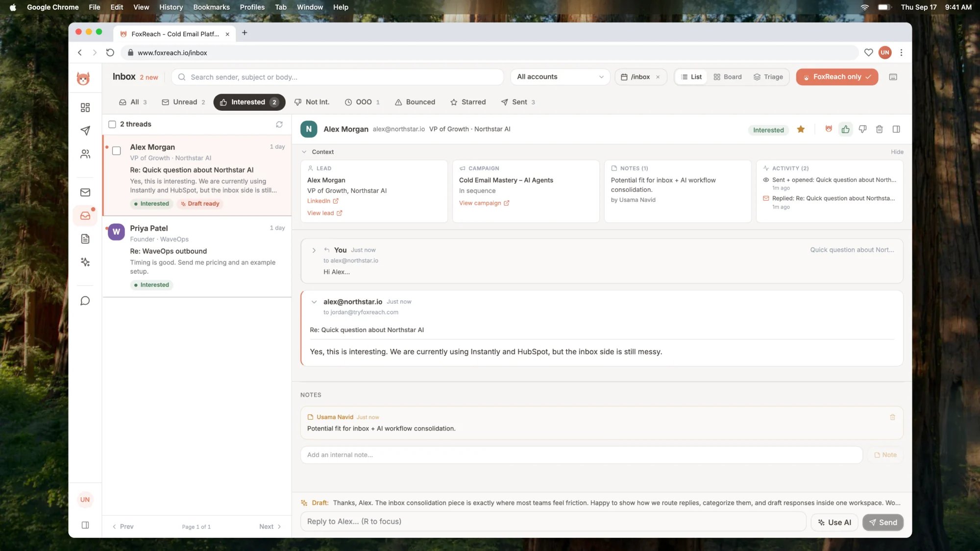Open the leads people sidebar icon
The height and width of the screenshot is (551, 980).
(x=85, y=154)
